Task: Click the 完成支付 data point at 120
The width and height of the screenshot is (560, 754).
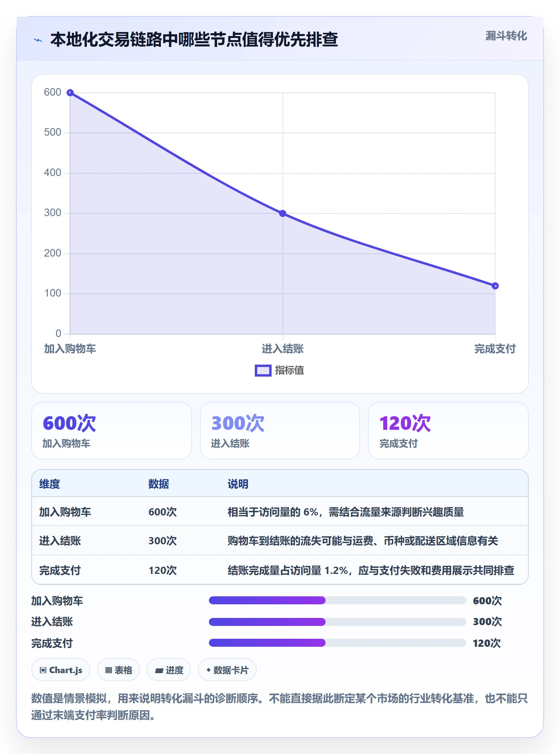Action: [x=495, y=286]
